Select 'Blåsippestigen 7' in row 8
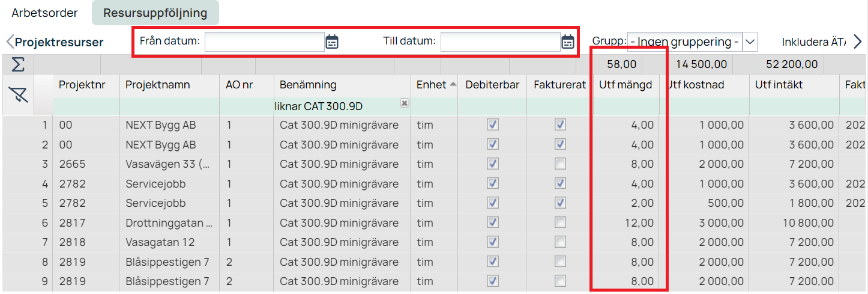868x294 pixels. click(167, 262)
